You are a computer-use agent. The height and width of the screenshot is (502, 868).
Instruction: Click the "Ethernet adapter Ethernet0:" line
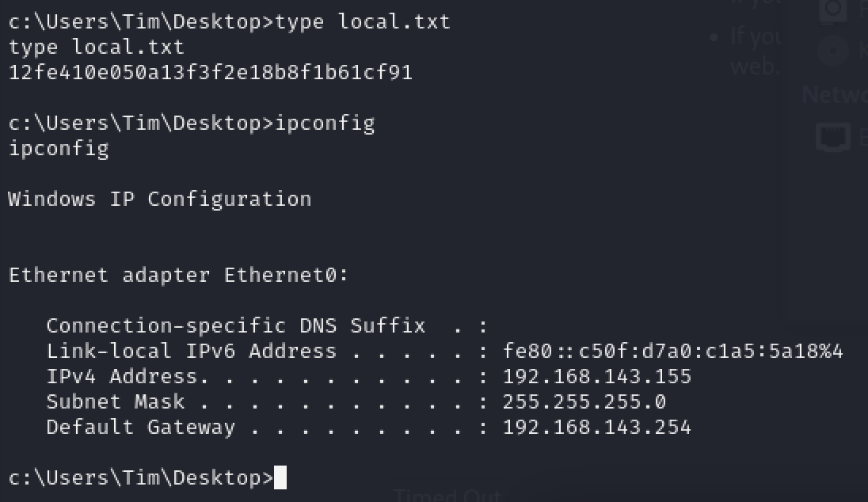click(178, 276)
